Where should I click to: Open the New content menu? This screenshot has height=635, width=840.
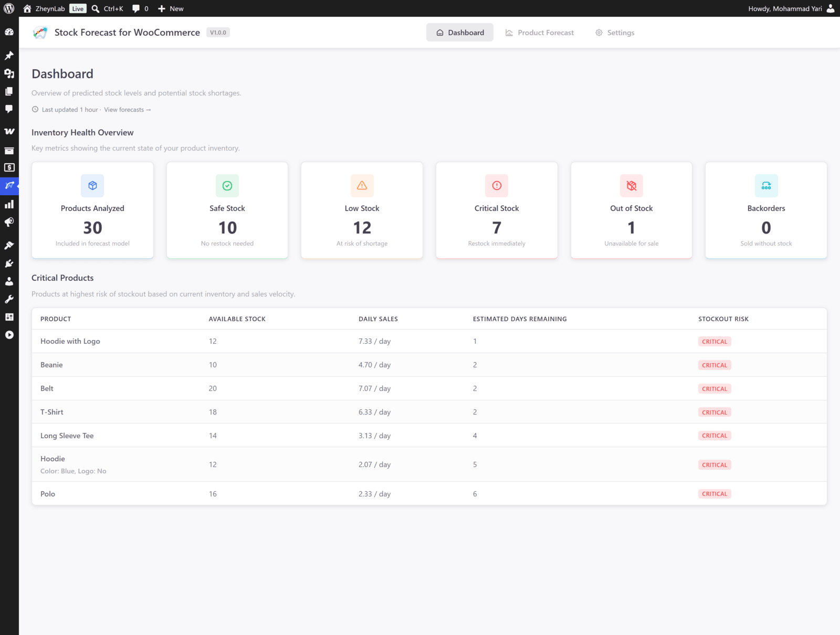[x=171, y=8]
